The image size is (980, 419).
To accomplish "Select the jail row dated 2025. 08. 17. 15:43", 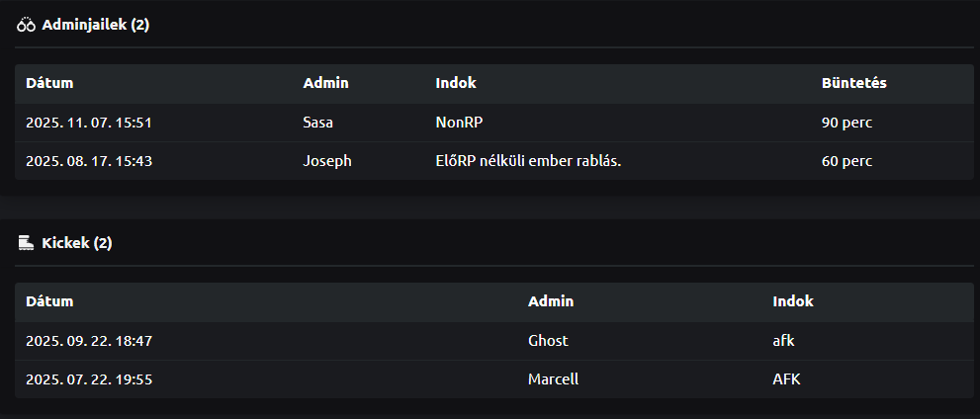I will (88, 161).
